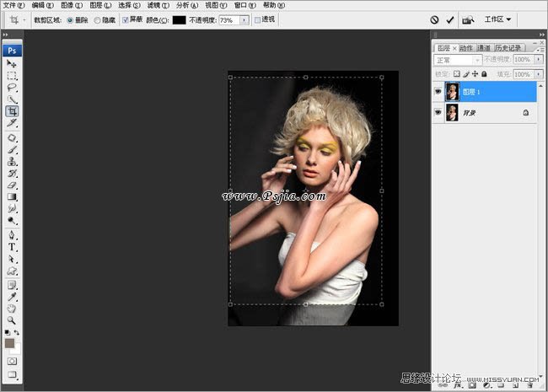Select the Lasso tool
Viewport: 548px width, 392px height.
click(x=12, y=87)
